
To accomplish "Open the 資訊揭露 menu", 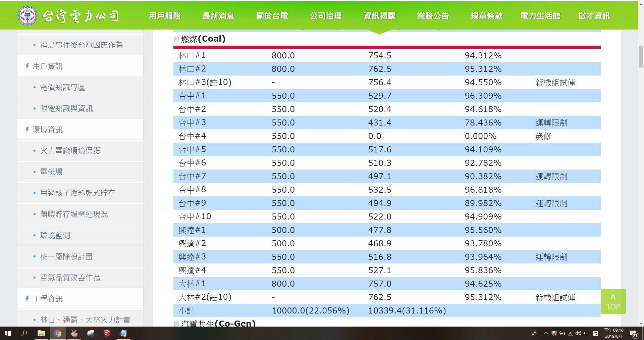I will point(379,16).
